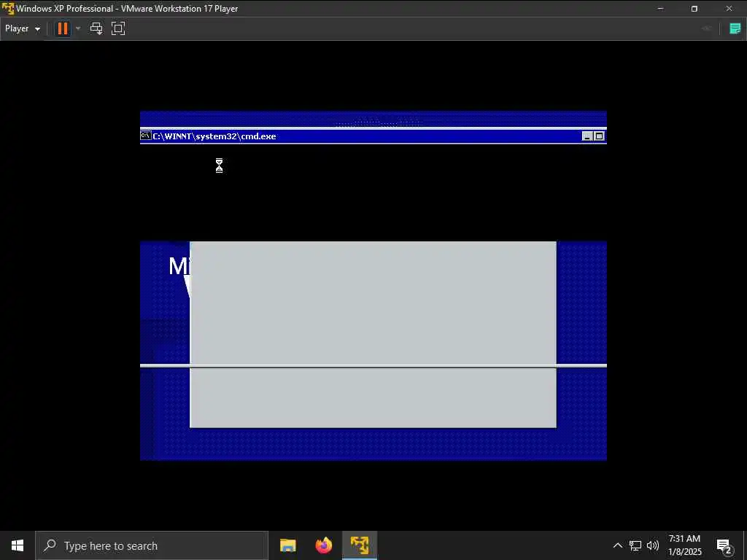
Task: Send Ctrl+Alt+Del to the virtual machine
Action: tap(96, 28)
